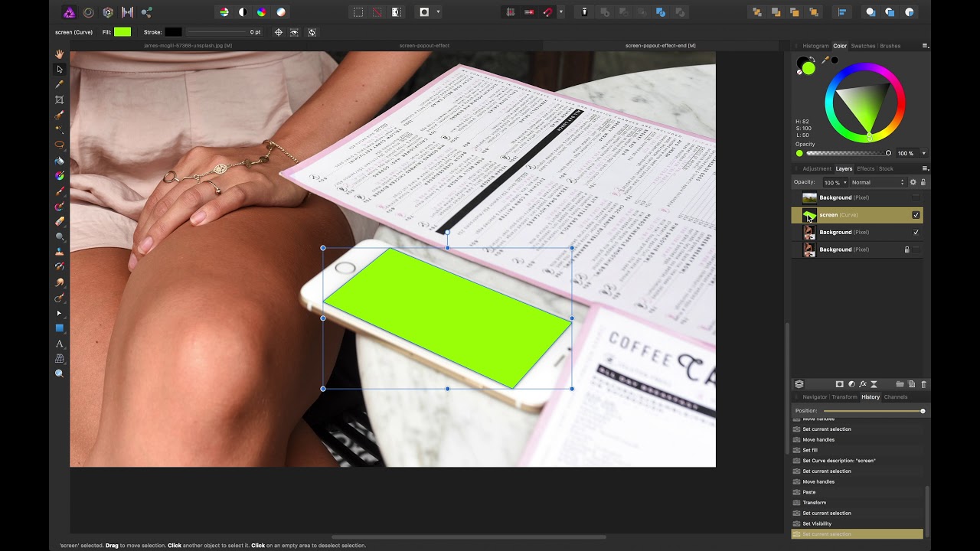Open the Layers panel options menu
Viewport: 980px width, 551px height.
point(925,168)
